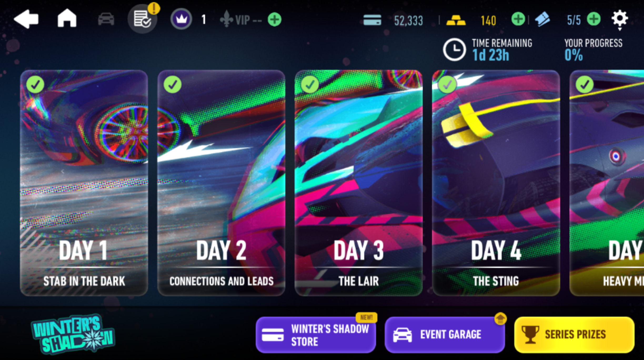
Task: Buy more gold with green plus
Action: coord(518,19)
